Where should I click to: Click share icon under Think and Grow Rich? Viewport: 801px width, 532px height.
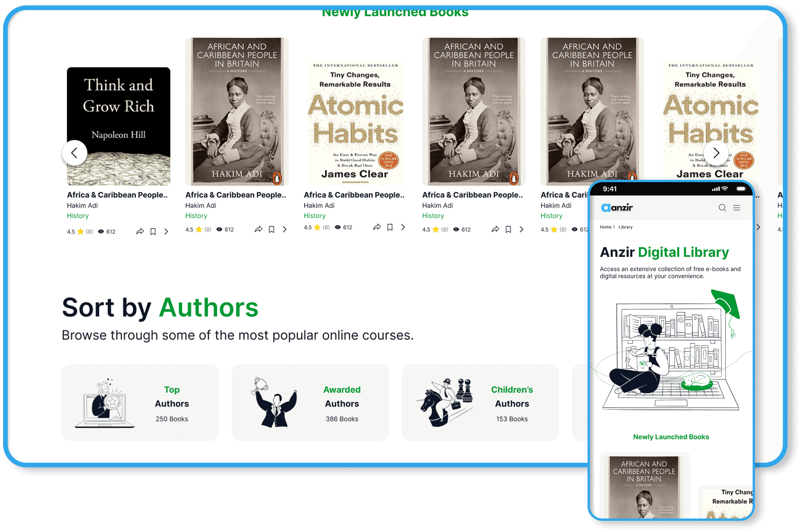pos(140,231)
